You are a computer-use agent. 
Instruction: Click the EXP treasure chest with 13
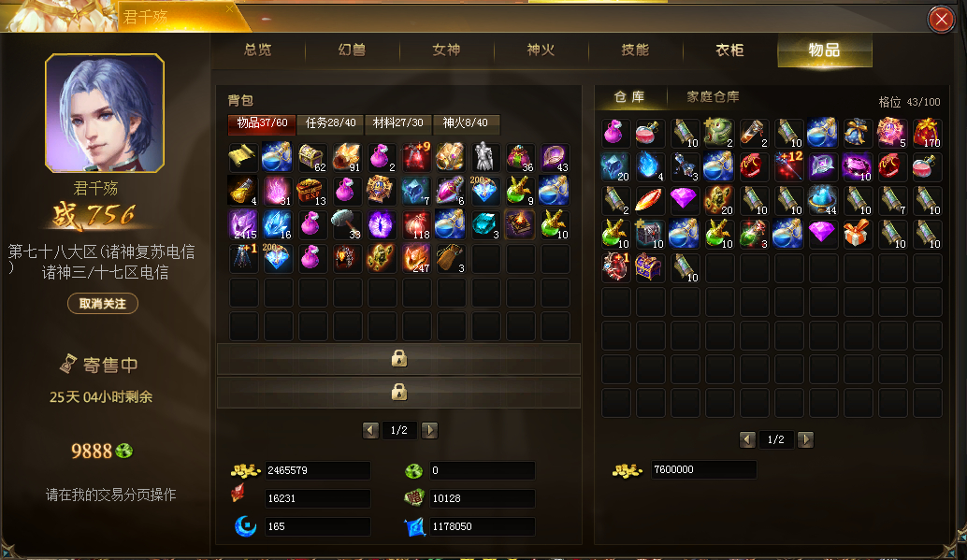pyautogui.click(x=312, y=192)
